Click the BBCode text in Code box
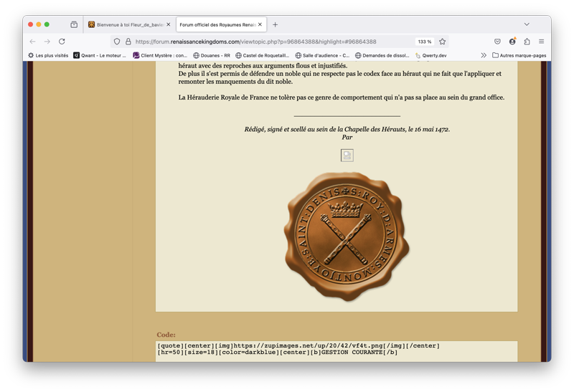The height and width of the screenshot is (392, 574). pos(298,349)
